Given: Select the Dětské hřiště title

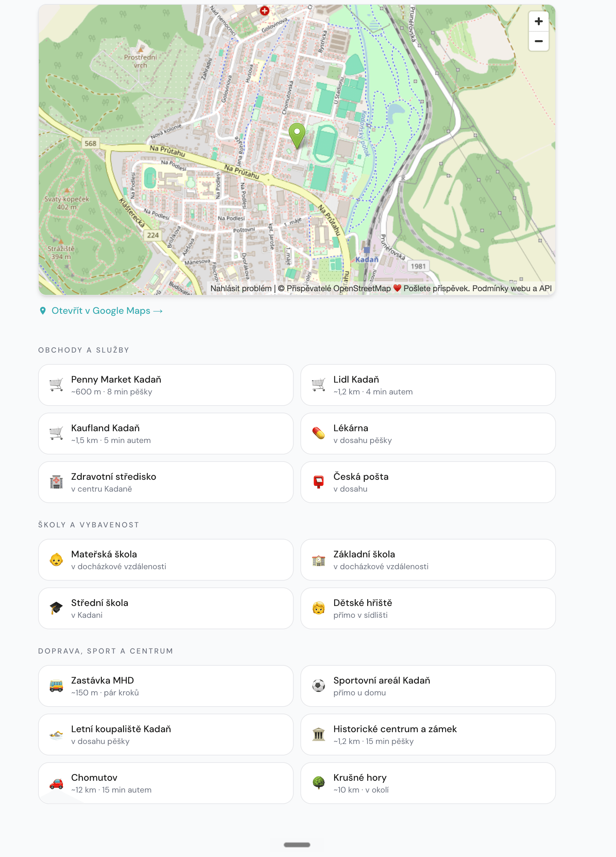Looking at the screenshot, I should pyautogui.click(x=362, y=603).
